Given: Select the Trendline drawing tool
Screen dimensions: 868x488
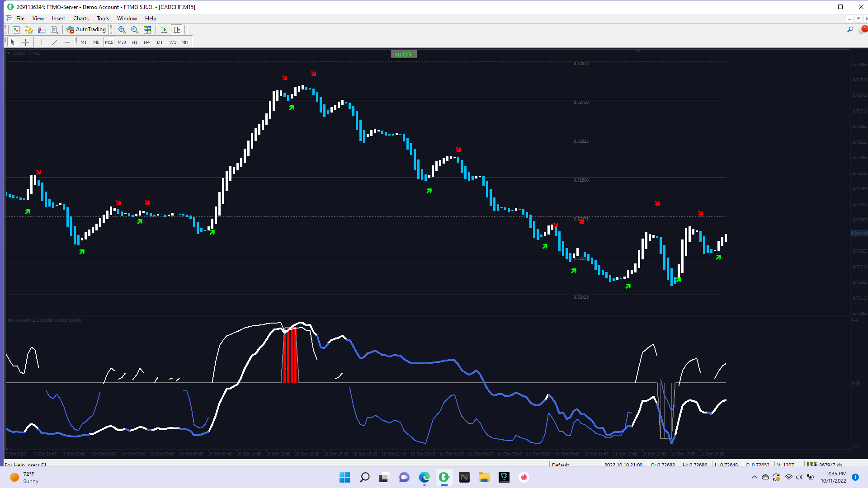Looking at the screenshot, I should tap(55, 42).
